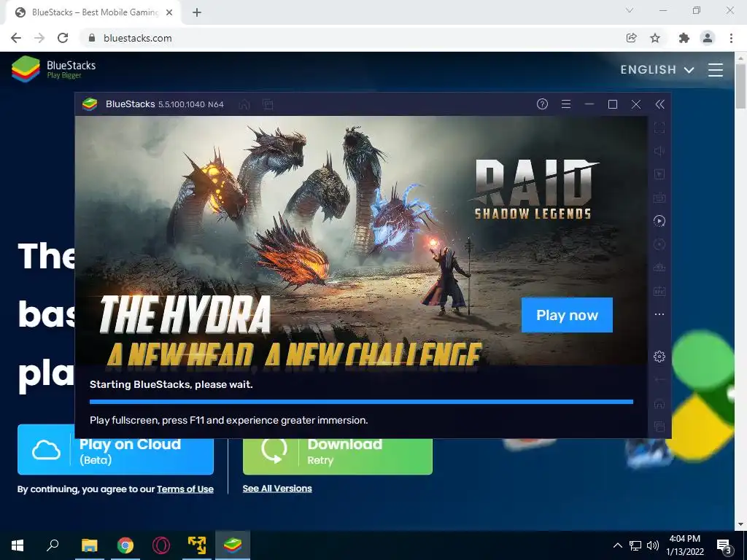Viewport: 747px width, 560px height.
Task: Click the recent apps icon at sidebar bottom
Action: point(659,426)
